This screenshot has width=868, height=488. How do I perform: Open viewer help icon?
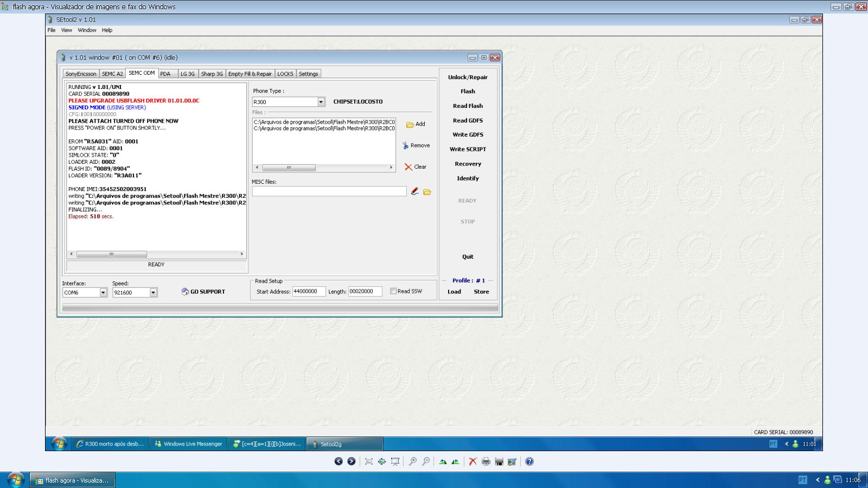529,461
